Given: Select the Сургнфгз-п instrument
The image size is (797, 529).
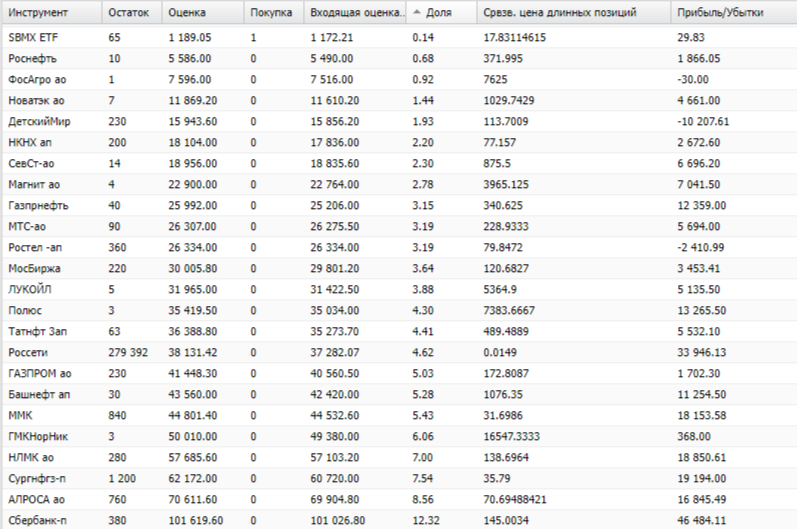Looking at the screenshot, I should tap(37, 479).
